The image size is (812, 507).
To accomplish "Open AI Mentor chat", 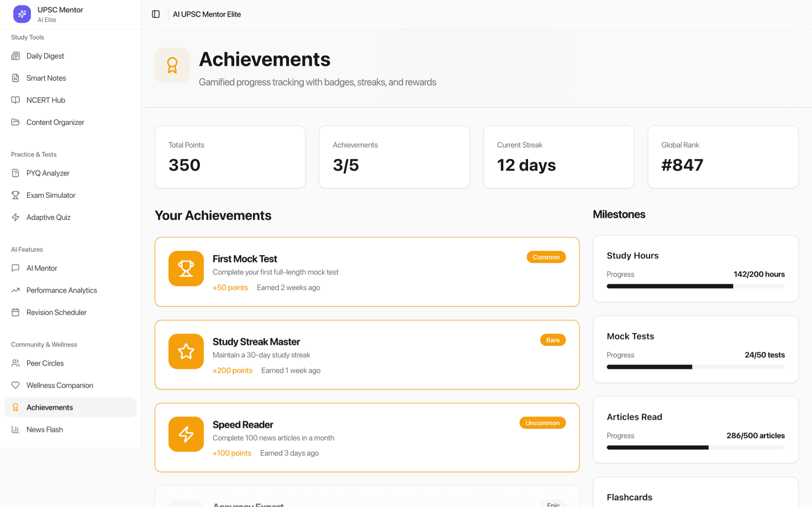I will point(70,268).
